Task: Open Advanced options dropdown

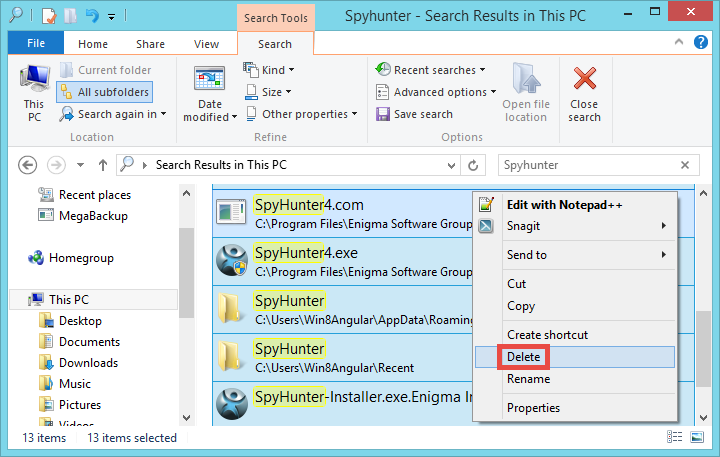Action: pyautogui.click(x=436, y=92)
